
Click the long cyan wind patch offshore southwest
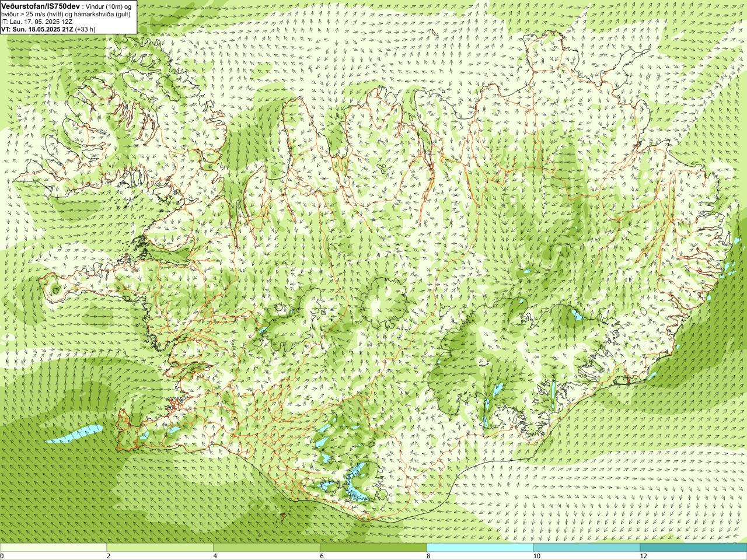pyautogui.click(x=74, y=433)
